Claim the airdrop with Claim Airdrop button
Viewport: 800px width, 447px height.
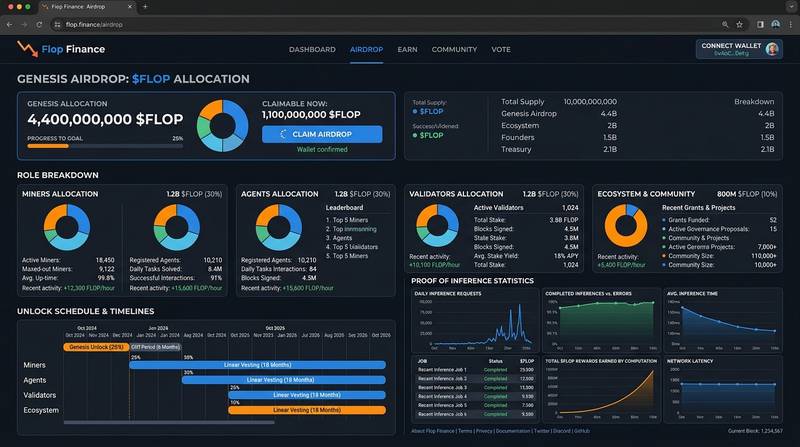pyautogui.click(x=322, y=134)
